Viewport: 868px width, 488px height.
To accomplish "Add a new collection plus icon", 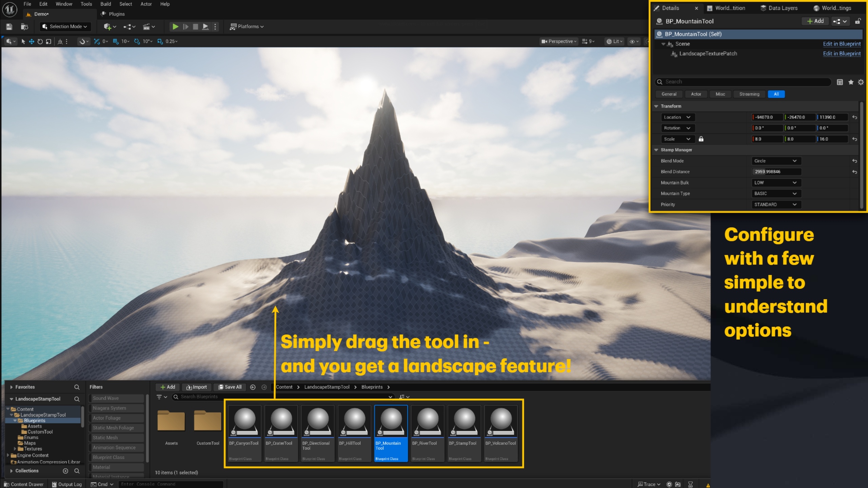I will pos(65,471).
